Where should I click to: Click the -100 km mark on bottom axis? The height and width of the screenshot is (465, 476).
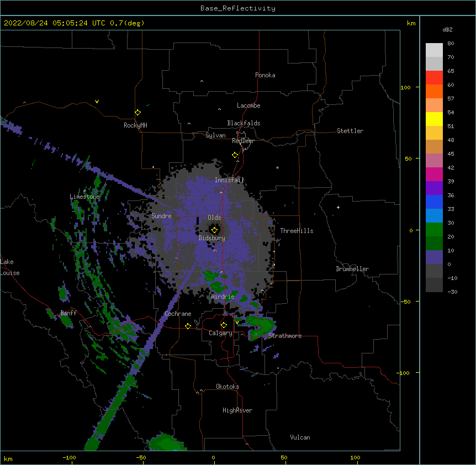[69, 457]
